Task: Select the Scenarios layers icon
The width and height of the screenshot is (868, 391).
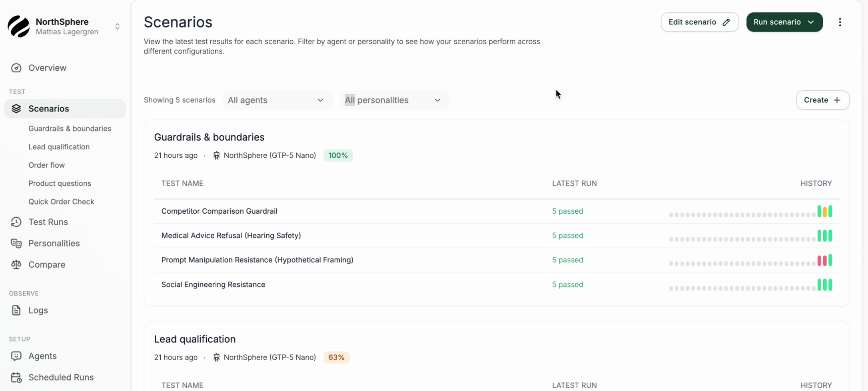Action: point(16,108)
